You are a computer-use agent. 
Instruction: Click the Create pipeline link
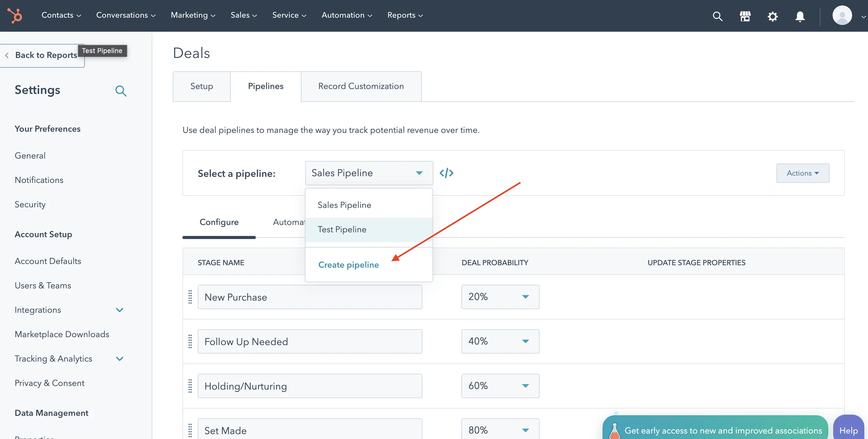[349, 265]
